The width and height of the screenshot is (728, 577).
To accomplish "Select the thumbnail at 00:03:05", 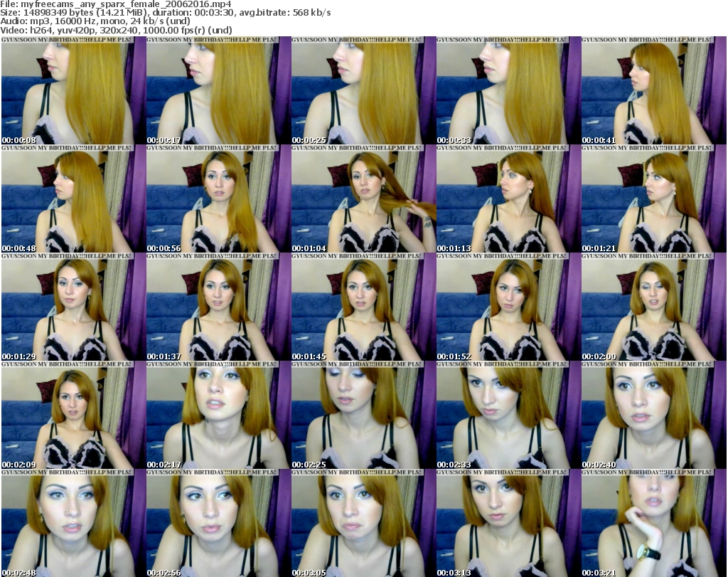I will [363, 523].
